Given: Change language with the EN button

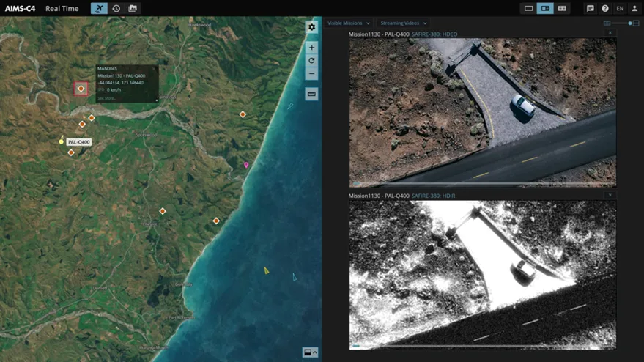Looking at the screenshot, I should 620,8.
